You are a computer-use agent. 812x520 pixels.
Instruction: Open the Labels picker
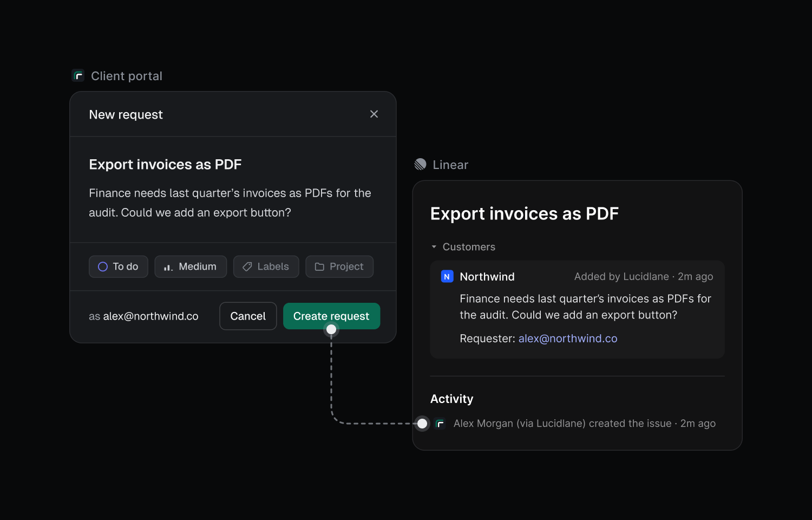tap(266, 266)
